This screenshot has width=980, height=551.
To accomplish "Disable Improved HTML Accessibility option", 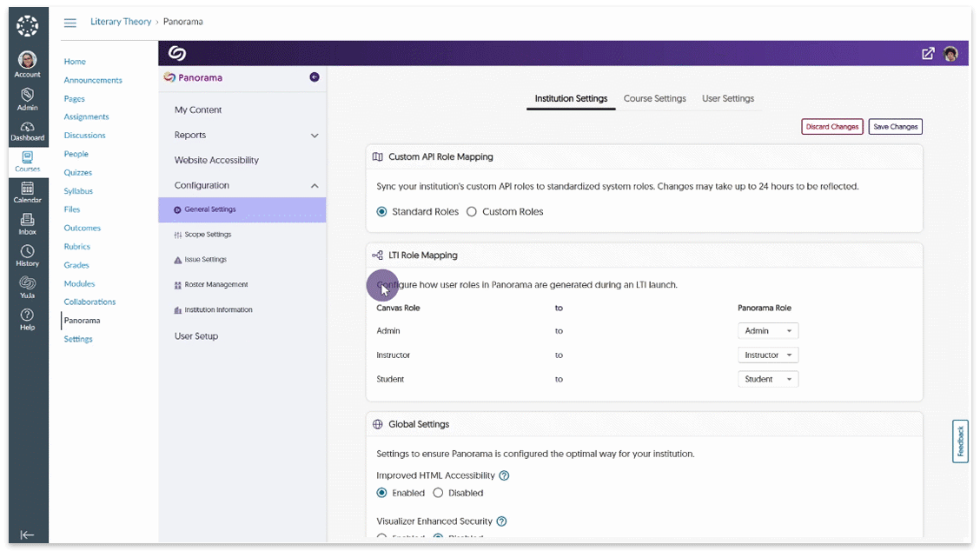I will (438, 493).
